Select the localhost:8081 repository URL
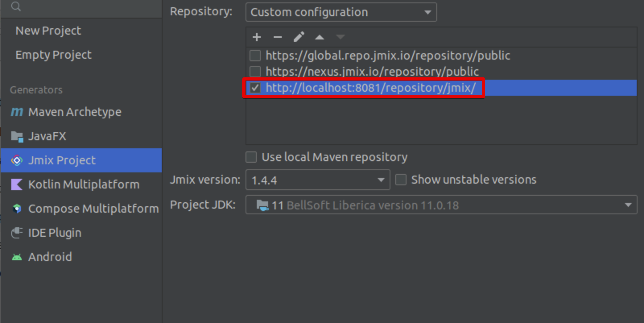644x323 pixels. [371, 88]
